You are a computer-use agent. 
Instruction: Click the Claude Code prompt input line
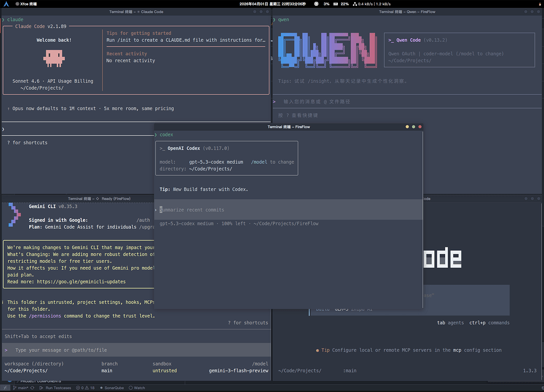[78, 129]
